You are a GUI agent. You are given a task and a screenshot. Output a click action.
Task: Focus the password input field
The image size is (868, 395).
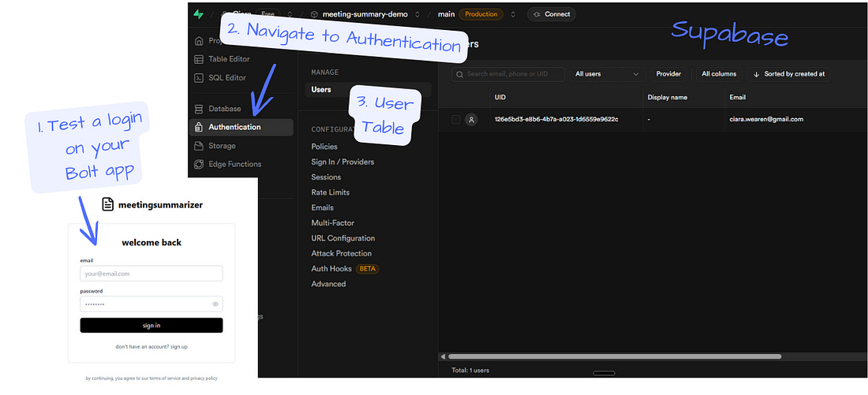pyautogui.click(x=152, y=304)
